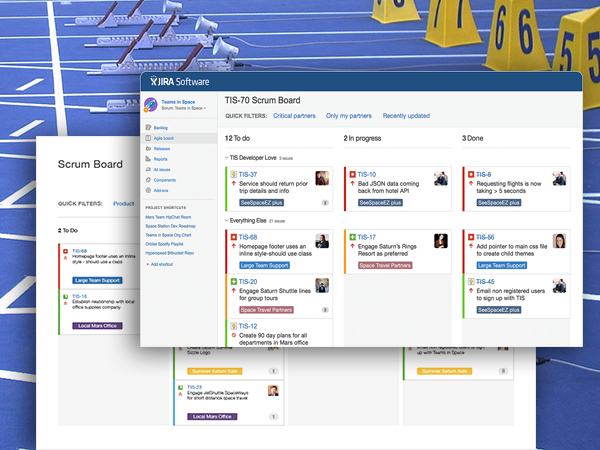Apply the Critical partners quick filter
Image resolution: width=600 pixels, height=450 pixels.
click(x=294, y=116)
